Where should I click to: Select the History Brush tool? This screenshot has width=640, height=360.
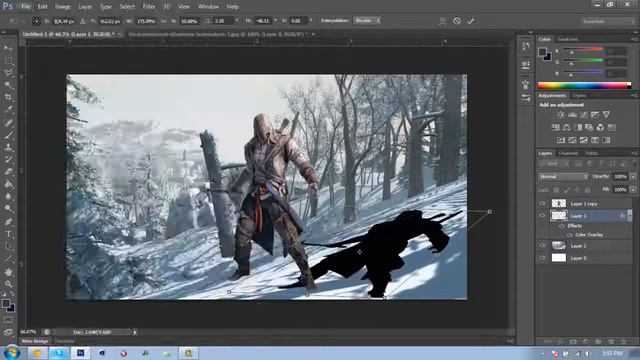(x=8, y=159)
